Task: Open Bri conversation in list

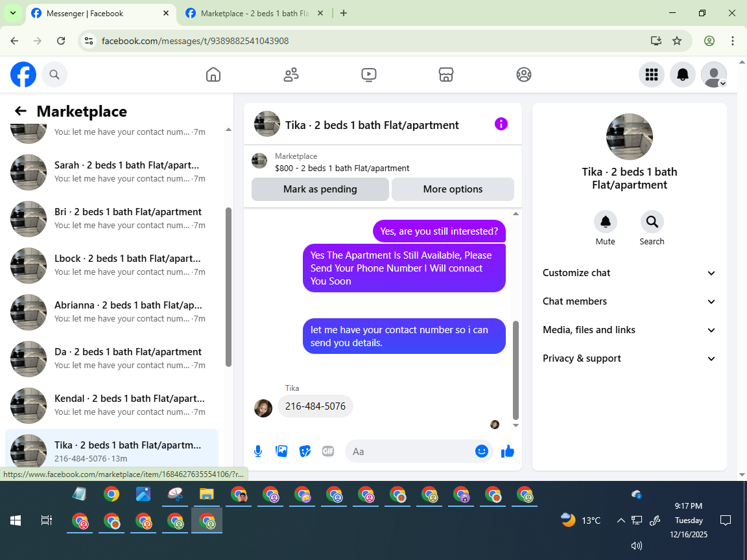Action: pyautogui.click(x=112, y=218)
